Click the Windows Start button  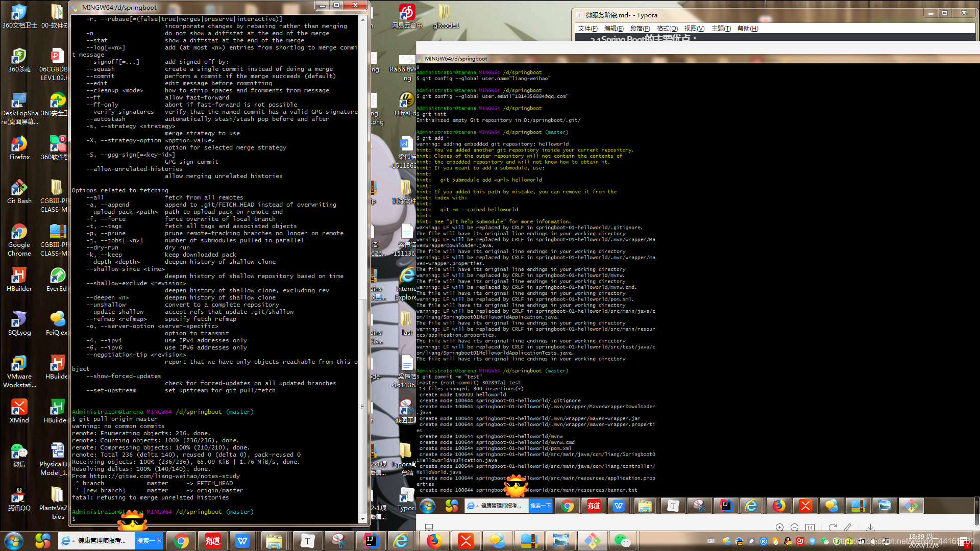pyautogui.click(x=14, y=541)
